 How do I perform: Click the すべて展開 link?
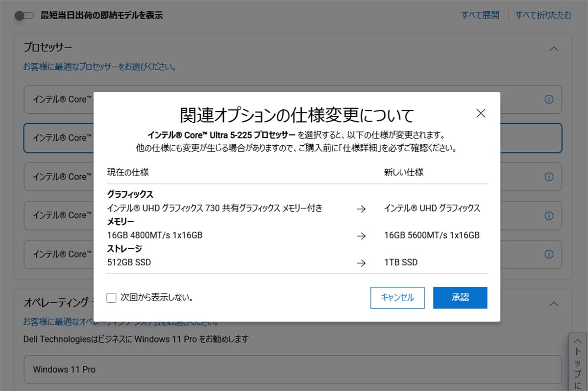pos(480,15)
